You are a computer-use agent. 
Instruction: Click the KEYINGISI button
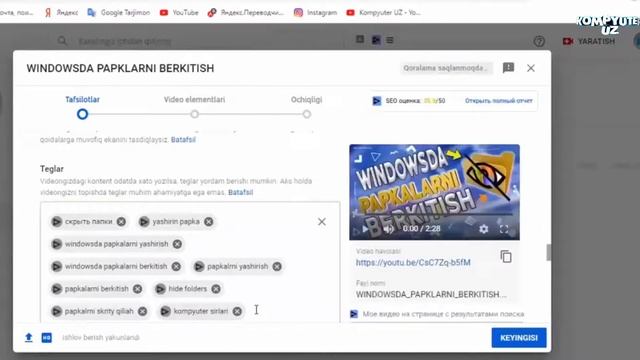[x=519, y=338]
